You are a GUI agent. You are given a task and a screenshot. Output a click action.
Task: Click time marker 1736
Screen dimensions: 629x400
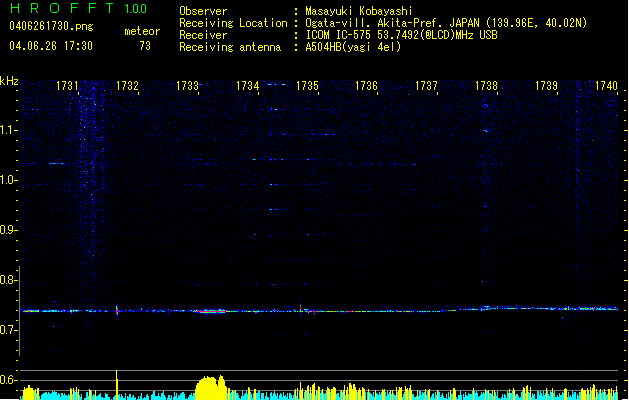tap(367, 86)
